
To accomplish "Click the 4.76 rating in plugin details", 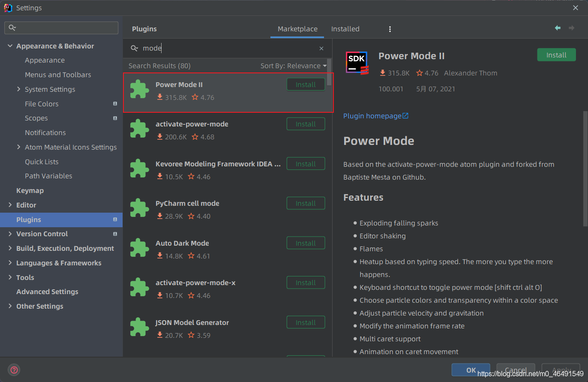I will 427,73.
